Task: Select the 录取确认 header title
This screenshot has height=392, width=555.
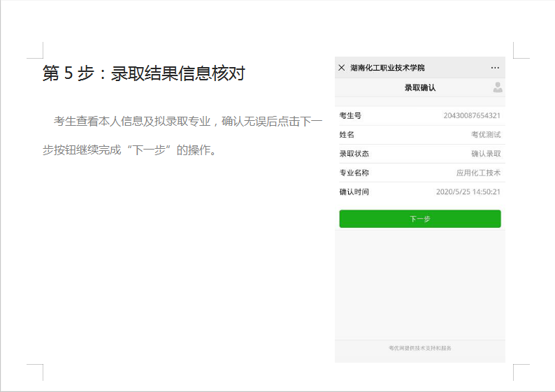Action: [x=419, y=88]
